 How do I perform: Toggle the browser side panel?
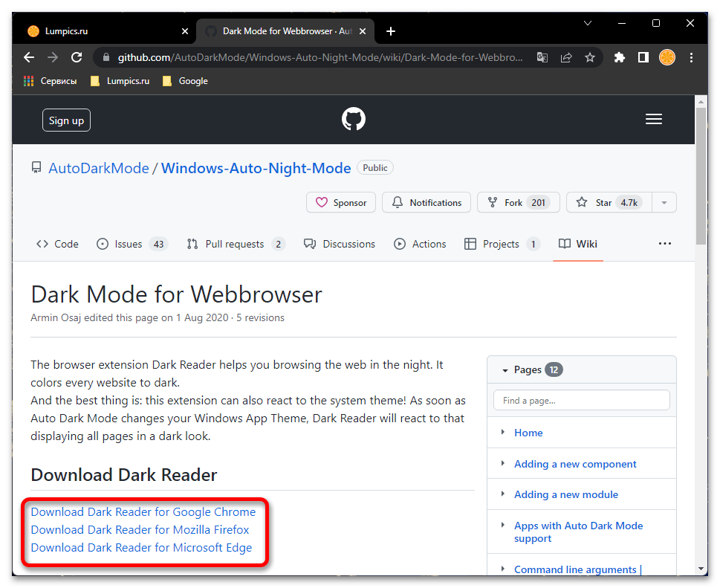click(643, 57)
